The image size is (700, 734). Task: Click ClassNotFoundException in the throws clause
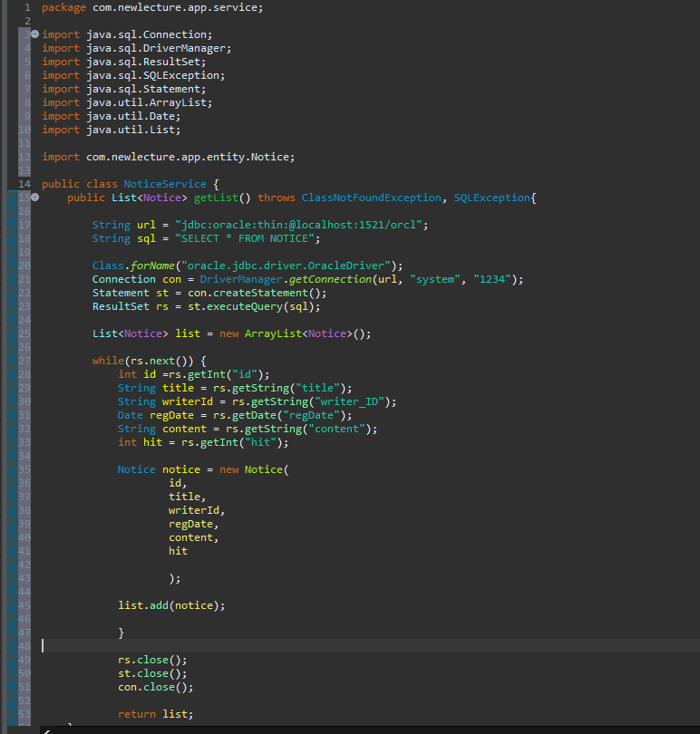371,198
